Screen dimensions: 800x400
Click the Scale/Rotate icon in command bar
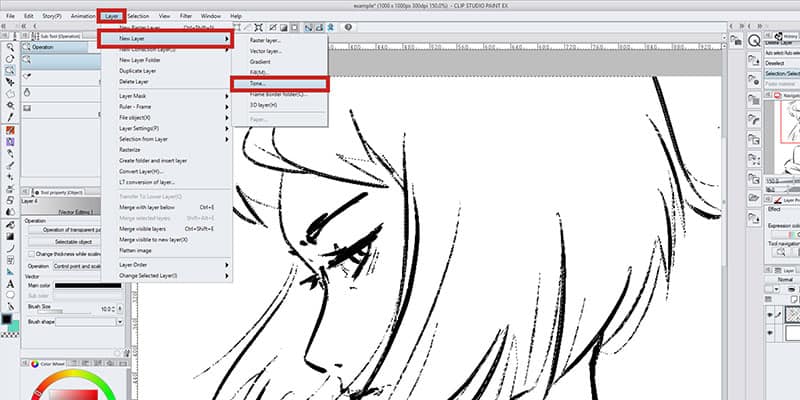coord(259,27)
